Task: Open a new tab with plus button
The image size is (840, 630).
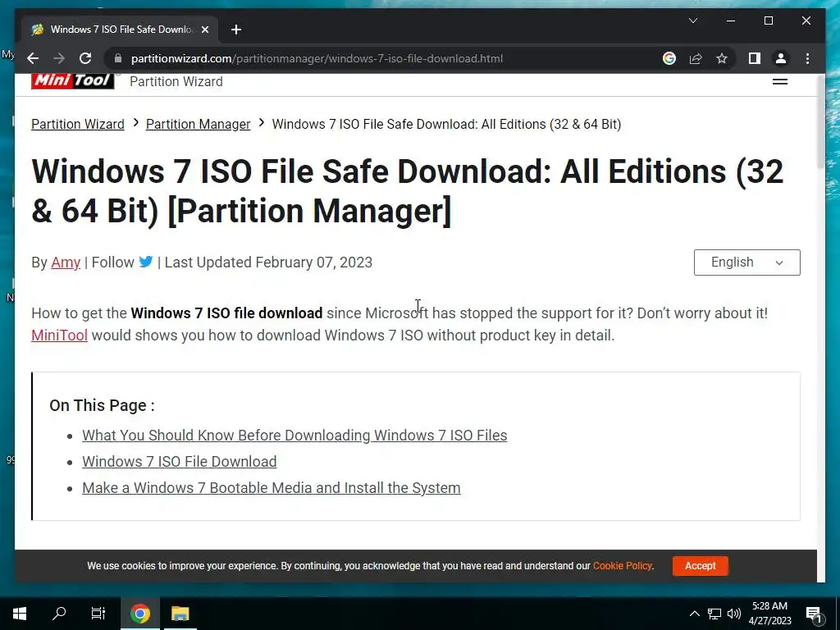Action: (236, 30)
